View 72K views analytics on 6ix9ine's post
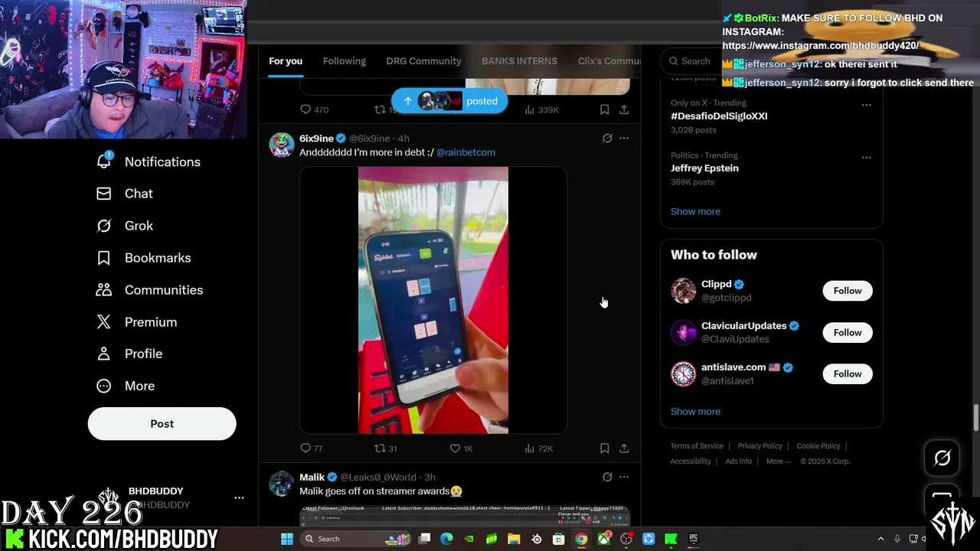This screenshot has height=551, width=980. (x=538, y=448)
